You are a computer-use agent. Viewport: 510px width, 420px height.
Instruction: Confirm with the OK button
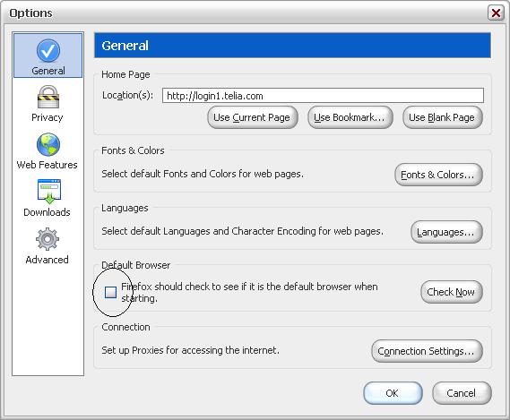[x=393, y=393]
